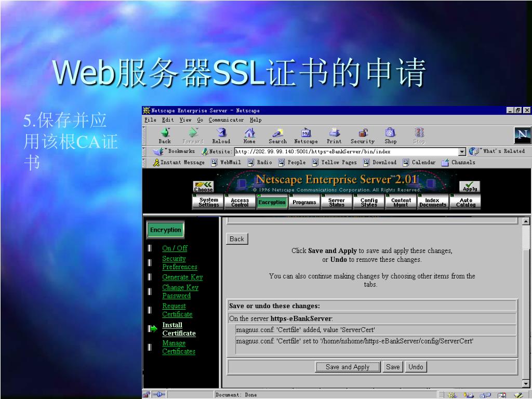This screenshot has width=532, height=399.
Task: Switch to Server Status tab
Action: 337,202
